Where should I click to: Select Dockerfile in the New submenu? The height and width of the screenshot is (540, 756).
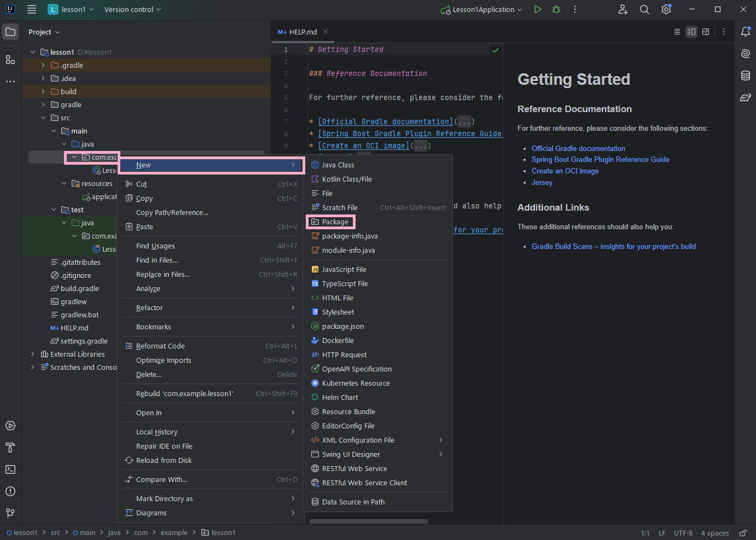point(378,340)
